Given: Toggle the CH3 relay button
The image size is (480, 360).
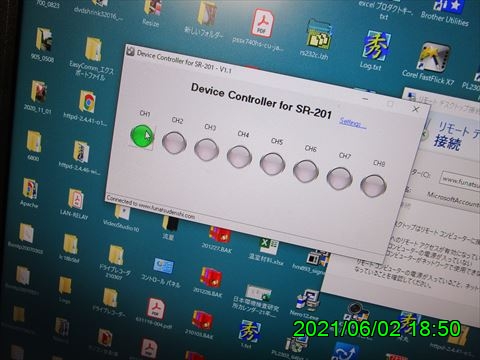Looking at the screenshot, I should coord(206,150).
